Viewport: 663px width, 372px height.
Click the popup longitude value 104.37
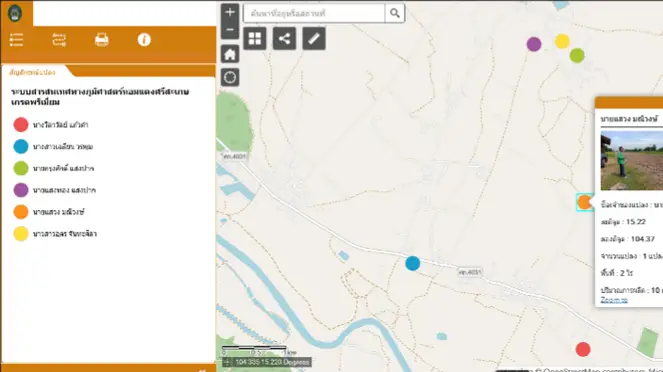[643, 239]
